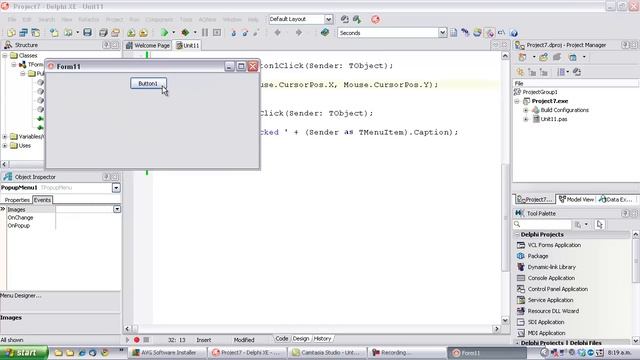Click the Tool Palette arrow pointer icon
640x360 pixels.
(600, 224)
